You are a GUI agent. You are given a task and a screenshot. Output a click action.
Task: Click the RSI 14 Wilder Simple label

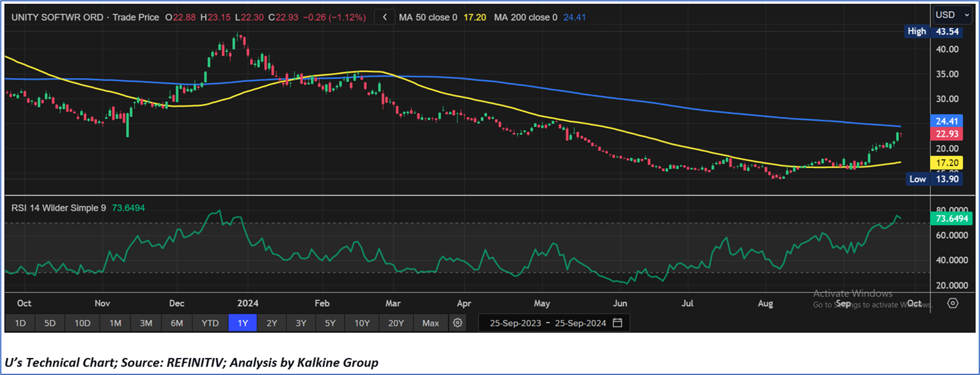[59, 208]
